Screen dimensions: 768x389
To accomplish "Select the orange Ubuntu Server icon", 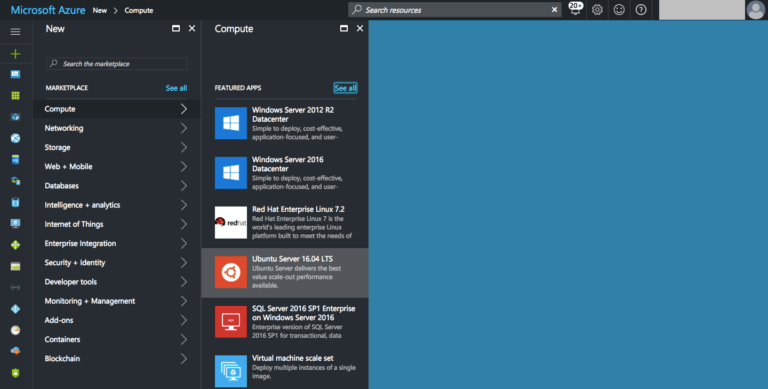I will click(x=231, y=272).
